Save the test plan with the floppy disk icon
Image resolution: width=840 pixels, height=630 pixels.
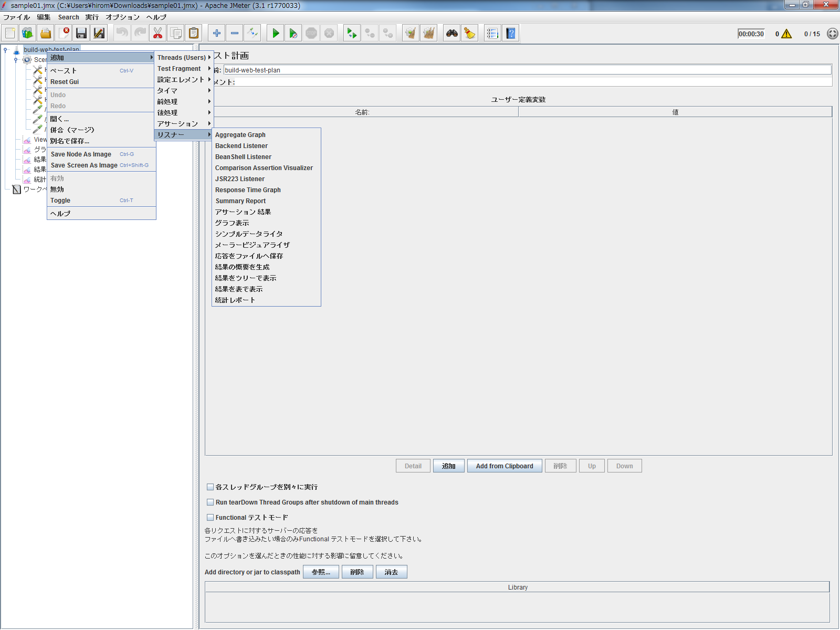click(81, 33)
